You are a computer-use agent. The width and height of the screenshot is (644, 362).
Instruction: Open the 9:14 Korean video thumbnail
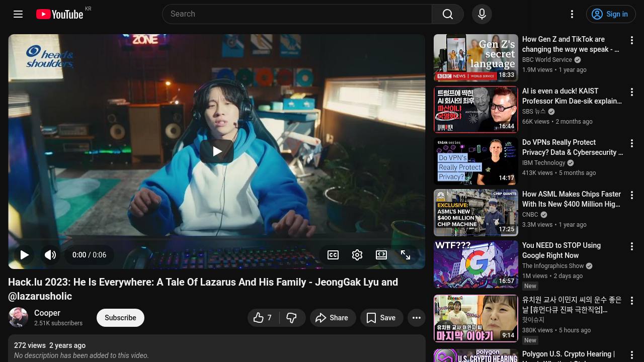[x=476, y=318]
